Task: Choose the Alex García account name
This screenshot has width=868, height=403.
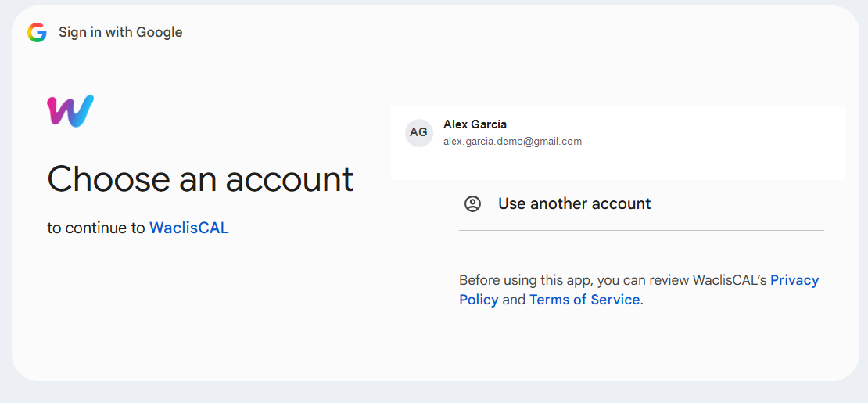Action: click(475, 124)
